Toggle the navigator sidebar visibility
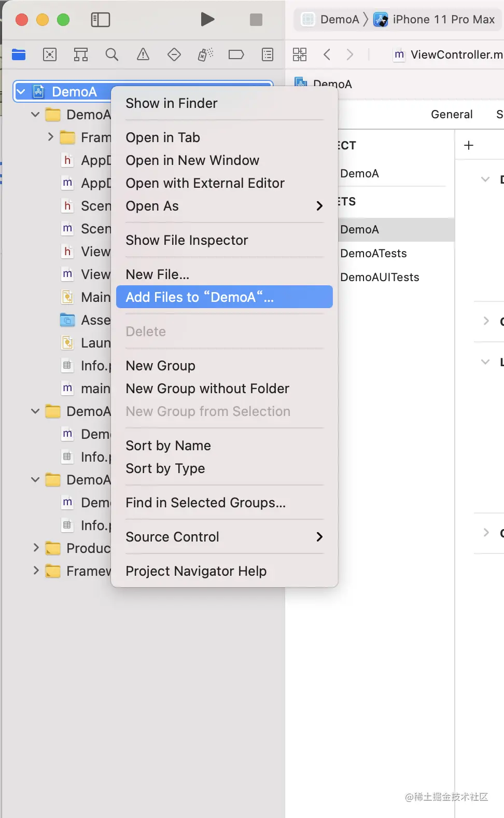Viewport: 504px width, 818px height. point(101,20)
